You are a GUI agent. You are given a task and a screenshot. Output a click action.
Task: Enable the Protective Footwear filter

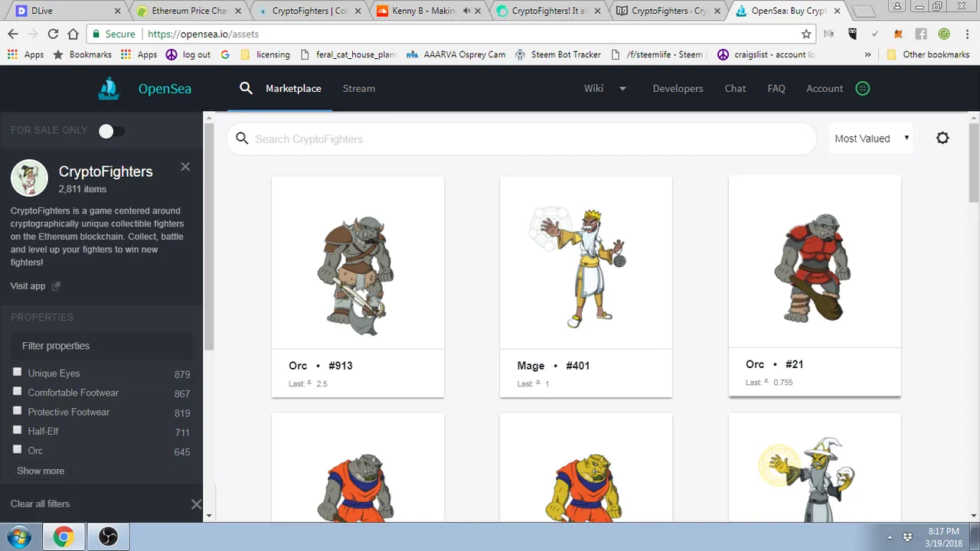click(x=18, y=411)
